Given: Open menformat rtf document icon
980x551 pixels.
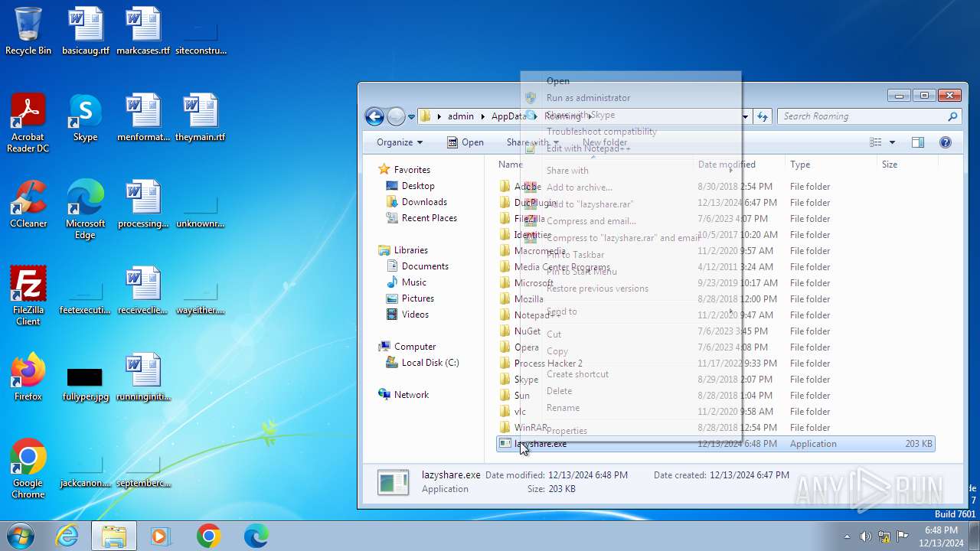Looking at the screenshot, I should (143, 118).
